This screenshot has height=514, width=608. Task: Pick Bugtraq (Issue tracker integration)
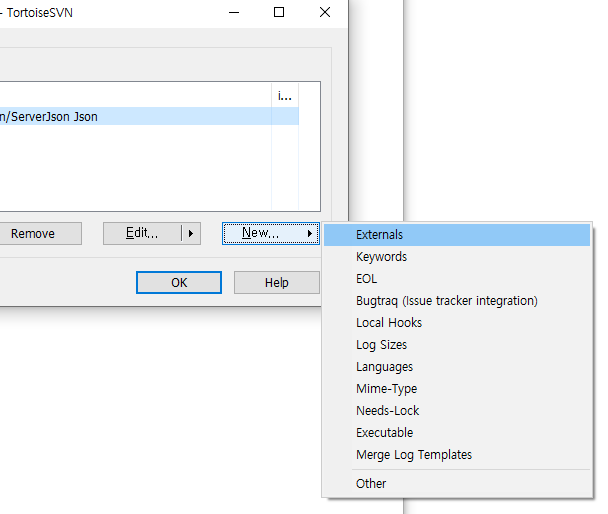tap(457, 301)
